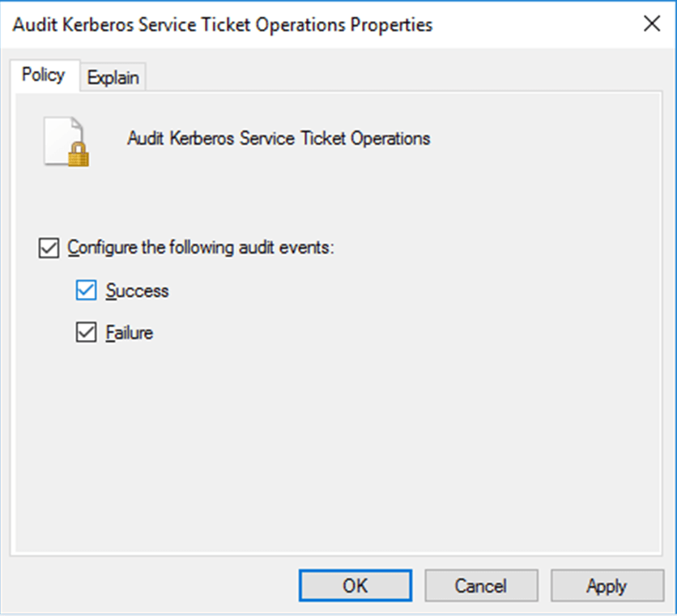The image size is (677, 616).
Task: Switch to the Explain tab
Action: [113, 78]
